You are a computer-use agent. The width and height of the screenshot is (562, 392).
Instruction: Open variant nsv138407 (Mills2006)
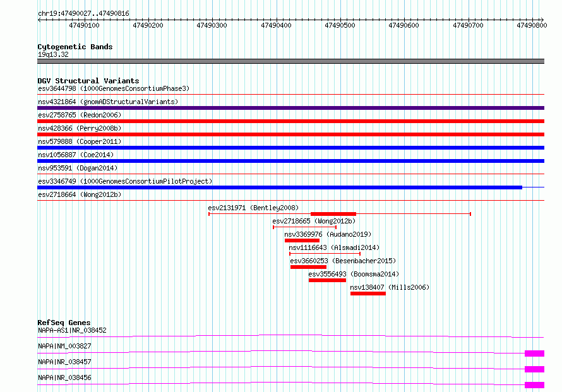390,287
